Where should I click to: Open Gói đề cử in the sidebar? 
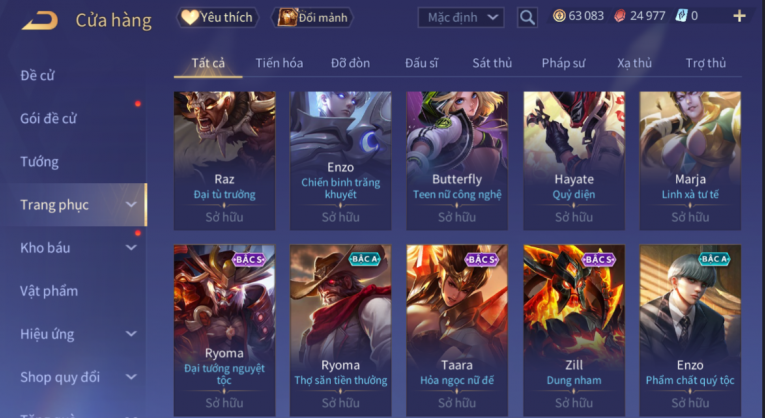coord(48,119)
